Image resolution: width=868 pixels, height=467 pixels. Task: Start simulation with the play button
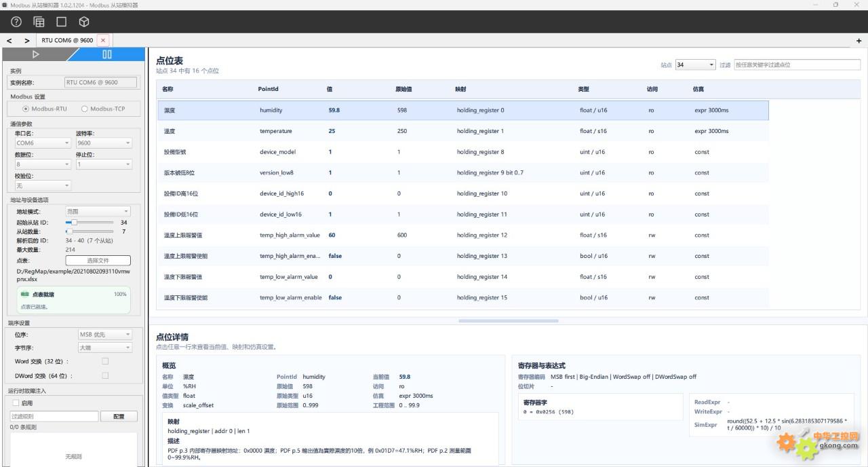[x=36, y=54]
